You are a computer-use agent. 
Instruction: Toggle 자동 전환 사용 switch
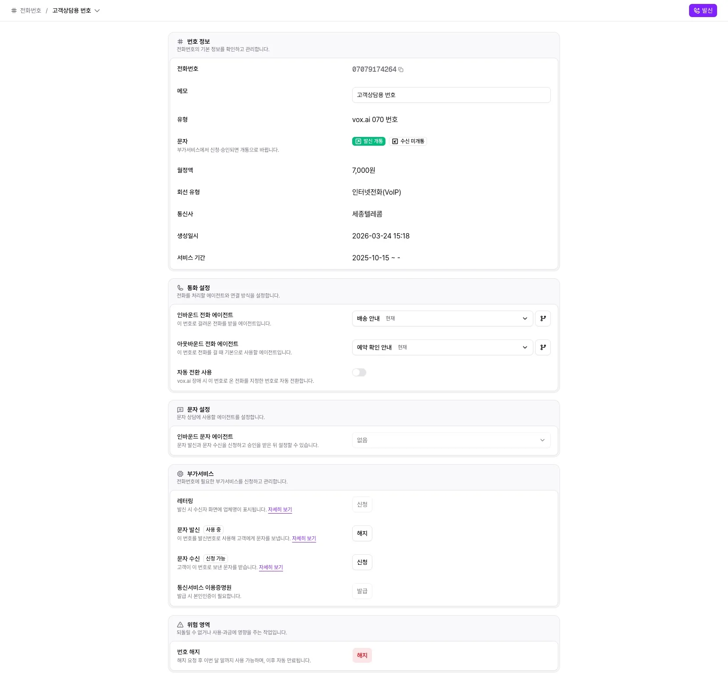[359, 372]
